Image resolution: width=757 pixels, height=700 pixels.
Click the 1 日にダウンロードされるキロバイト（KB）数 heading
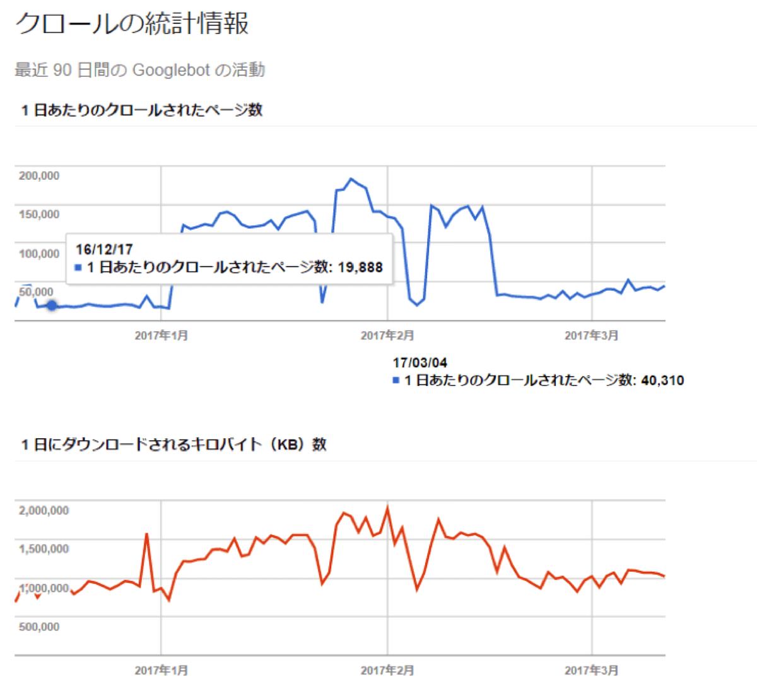(x=173, y=445)
